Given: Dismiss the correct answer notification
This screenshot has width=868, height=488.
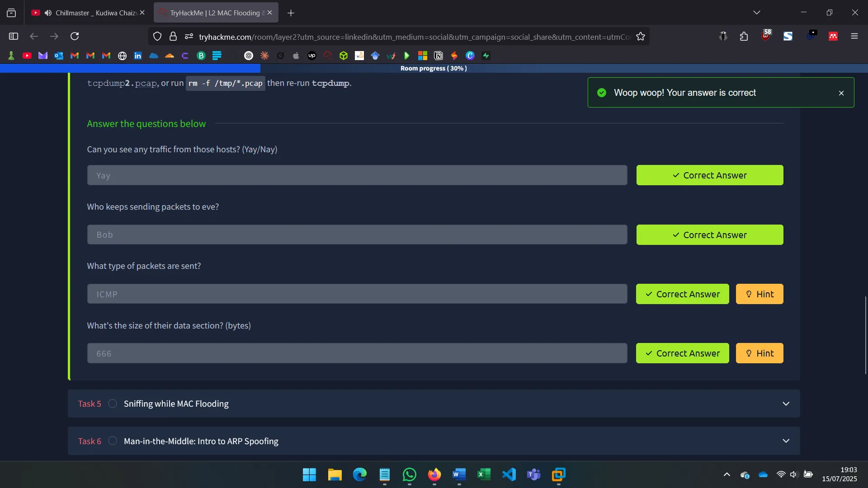Looking at the screenshot, I should click(841, 93).
